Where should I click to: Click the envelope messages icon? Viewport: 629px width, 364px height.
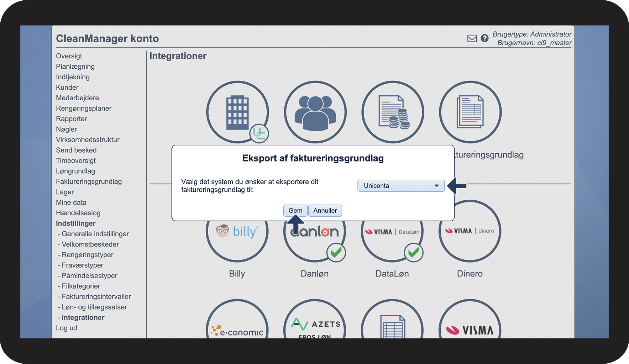tap(472, 38)
